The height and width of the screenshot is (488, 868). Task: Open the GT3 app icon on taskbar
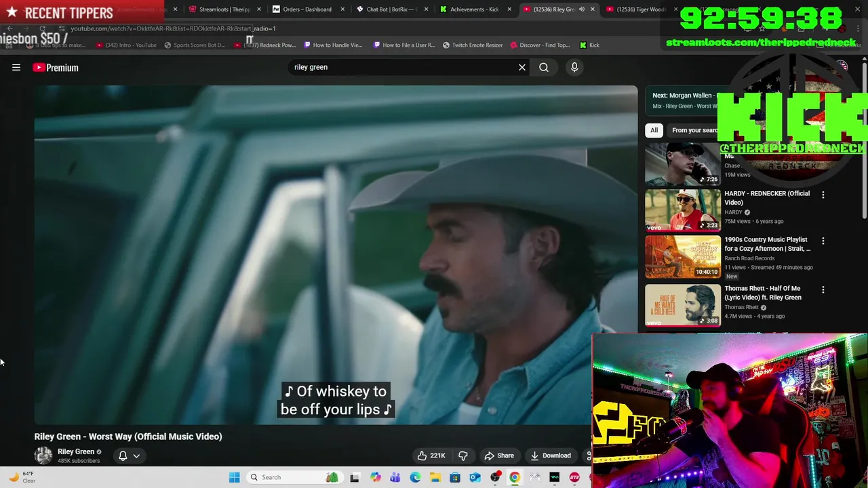574,477
